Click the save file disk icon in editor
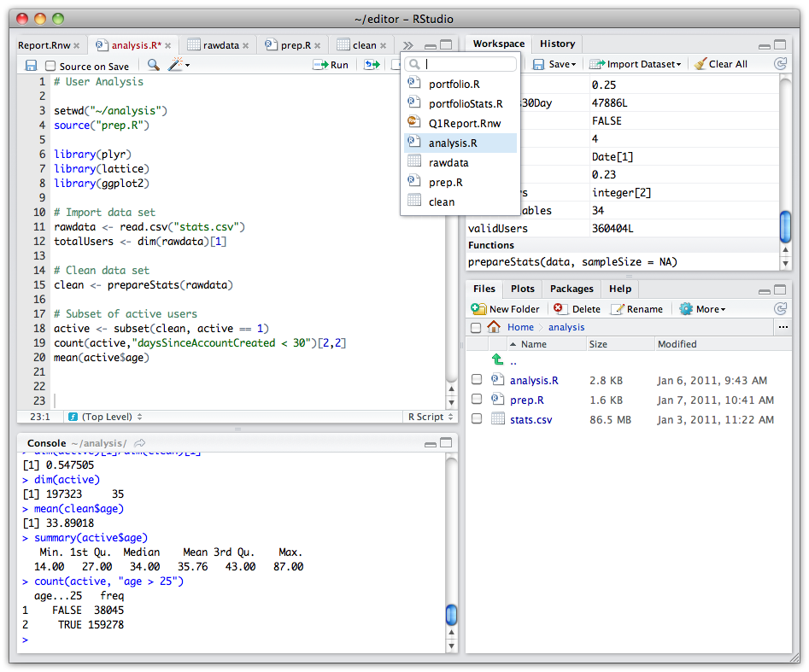The image size is (809, 672). point(31,65)
